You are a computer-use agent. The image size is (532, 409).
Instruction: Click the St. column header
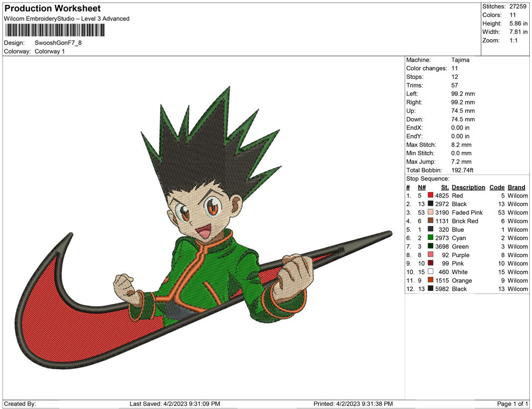click(445, 187)
